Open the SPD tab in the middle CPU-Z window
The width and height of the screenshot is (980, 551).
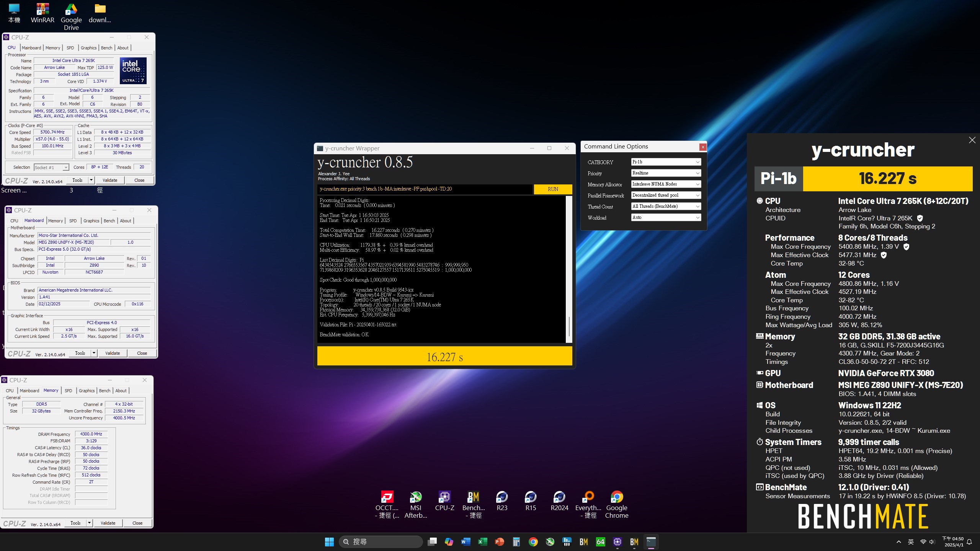(73, 221)
